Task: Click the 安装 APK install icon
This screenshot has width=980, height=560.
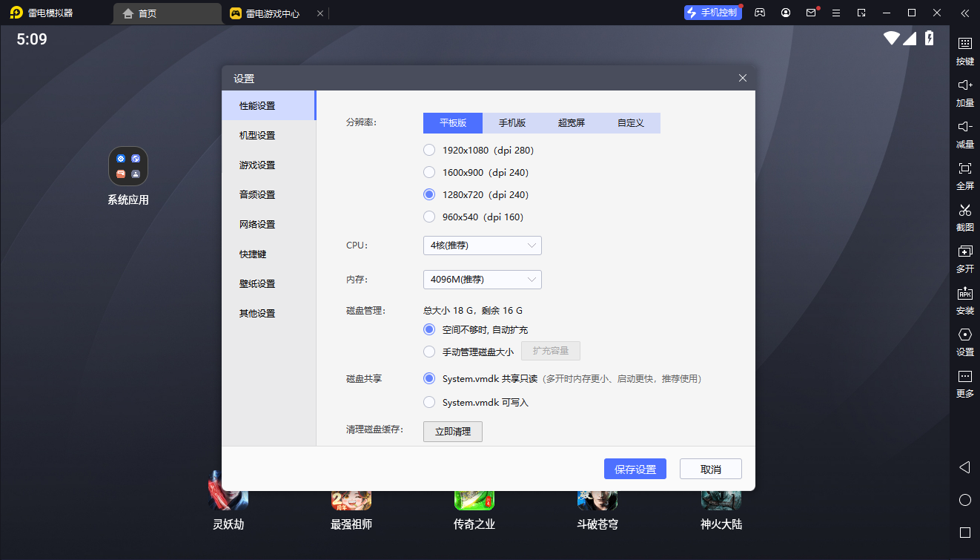Action: [x=964, y=294]
